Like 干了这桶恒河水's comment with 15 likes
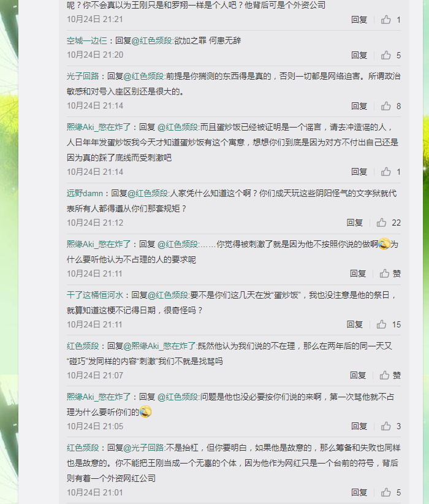429x504 pixels. (381, 324)
